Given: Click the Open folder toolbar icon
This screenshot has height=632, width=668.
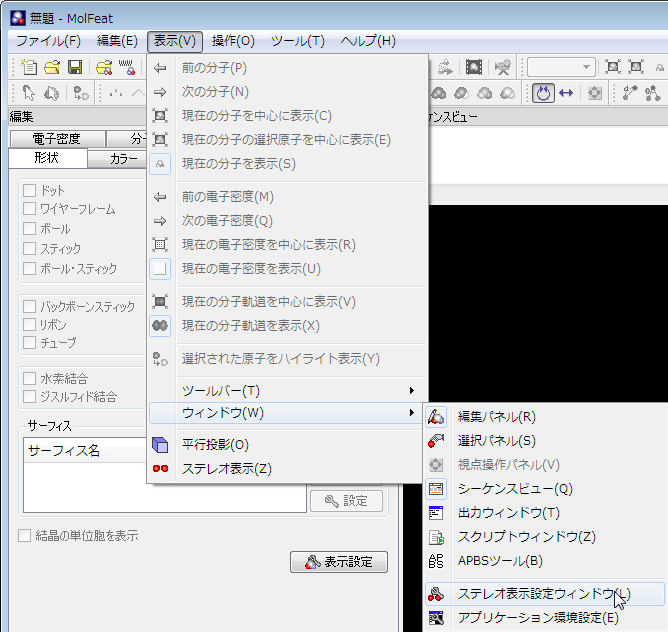Looking at the screenshot, I should pos(52,67).
